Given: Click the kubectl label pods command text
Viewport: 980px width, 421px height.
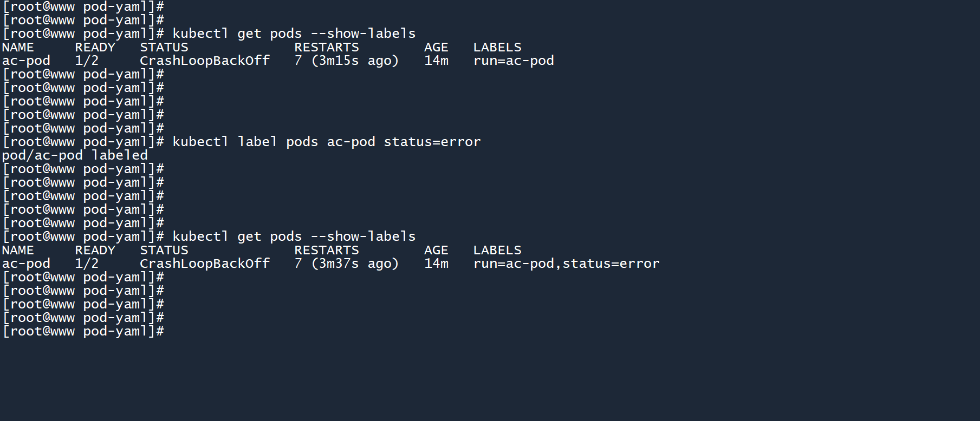Looking at the screenshot, I should (326, 142).
